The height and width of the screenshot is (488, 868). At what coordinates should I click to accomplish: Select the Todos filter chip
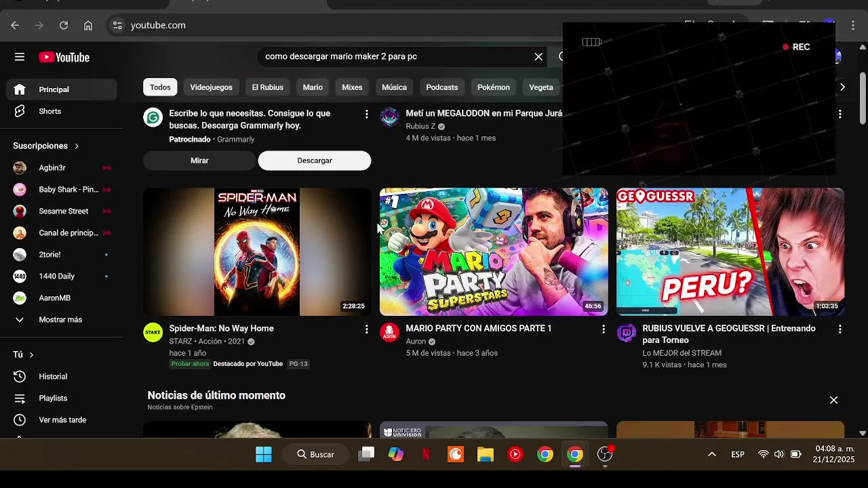tap(160, 87)
